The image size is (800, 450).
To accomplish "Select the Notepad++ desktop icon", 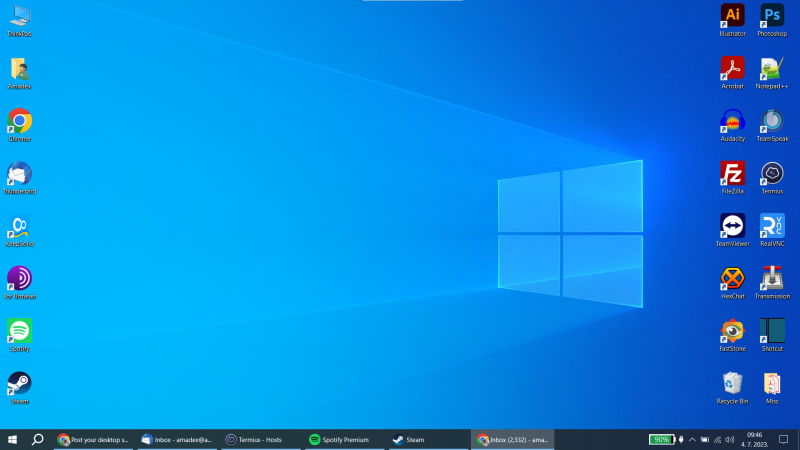I will [x=772, y=68].
